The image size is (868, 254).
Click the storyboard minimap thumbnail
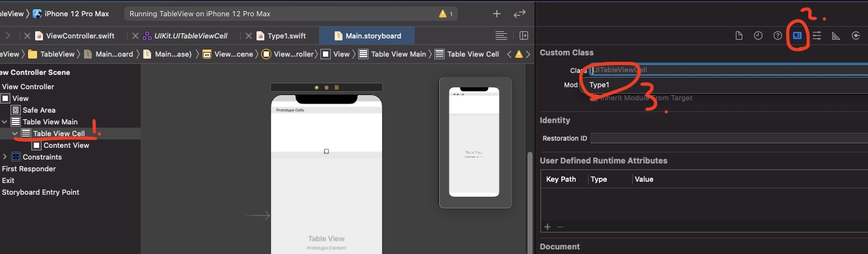tap(475, 143)
